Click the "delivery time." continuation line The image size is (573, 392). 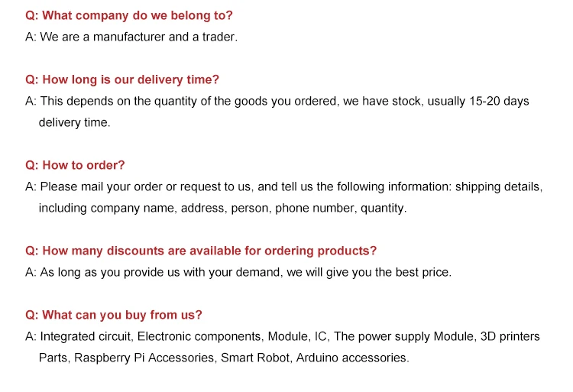(x=74, y=122)
